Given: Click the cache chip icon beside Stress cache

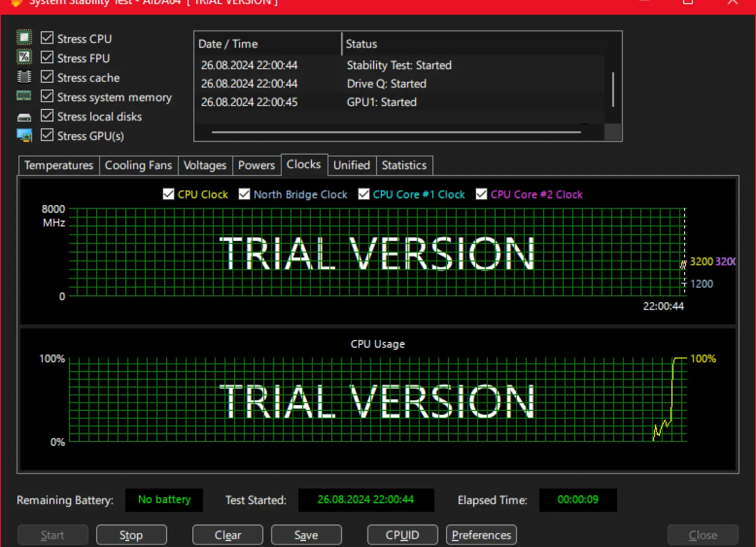Looking at the screenshot, I should click(24, 77).
